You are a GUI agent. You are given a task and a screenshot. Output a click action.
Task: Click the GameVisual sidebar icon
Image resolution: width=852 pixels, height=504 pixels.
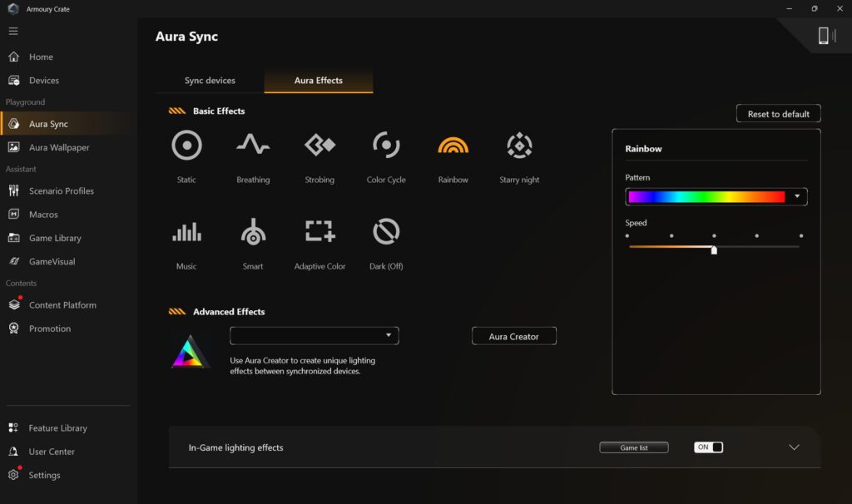13,261
